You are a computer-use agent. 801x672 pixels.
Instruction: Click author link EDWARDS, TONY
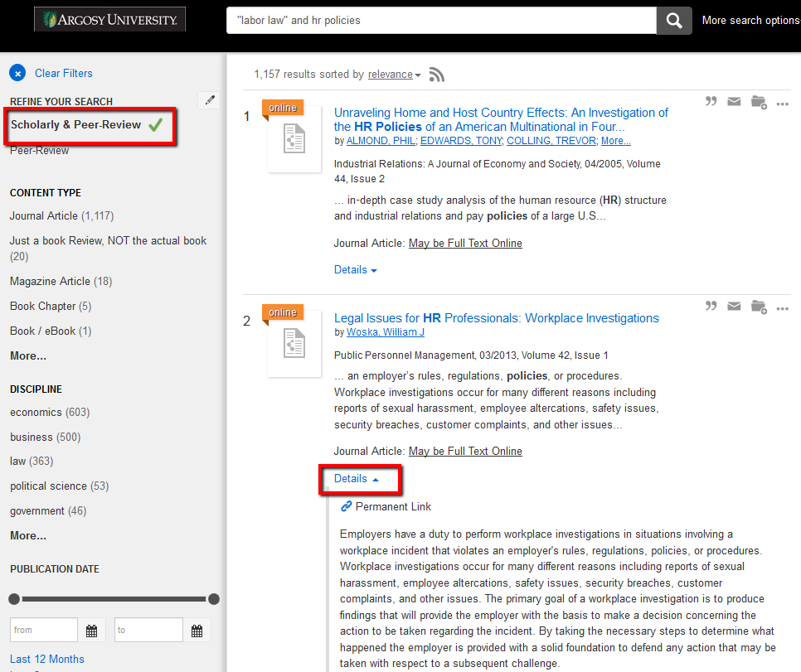point(461,141)
